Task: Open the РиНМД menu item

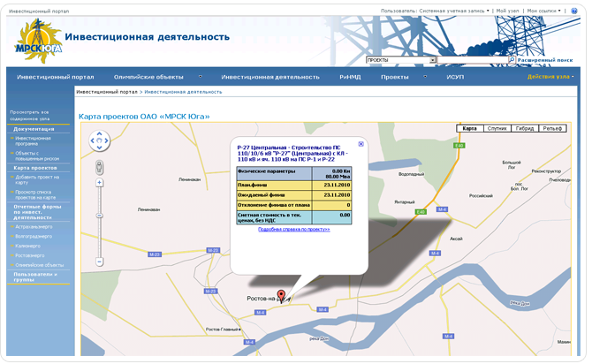Action: coord(350,77)
